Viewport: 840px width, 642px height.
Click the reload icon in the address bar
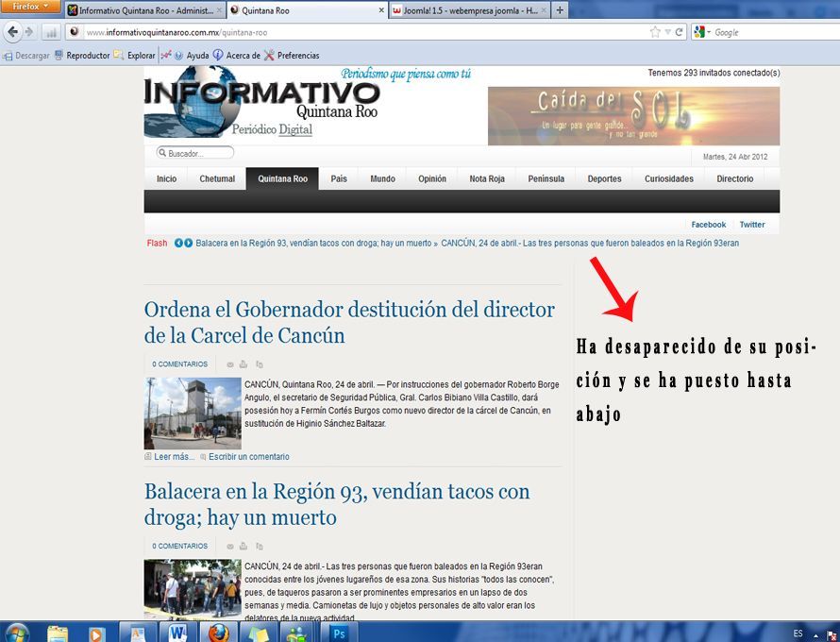679,32
